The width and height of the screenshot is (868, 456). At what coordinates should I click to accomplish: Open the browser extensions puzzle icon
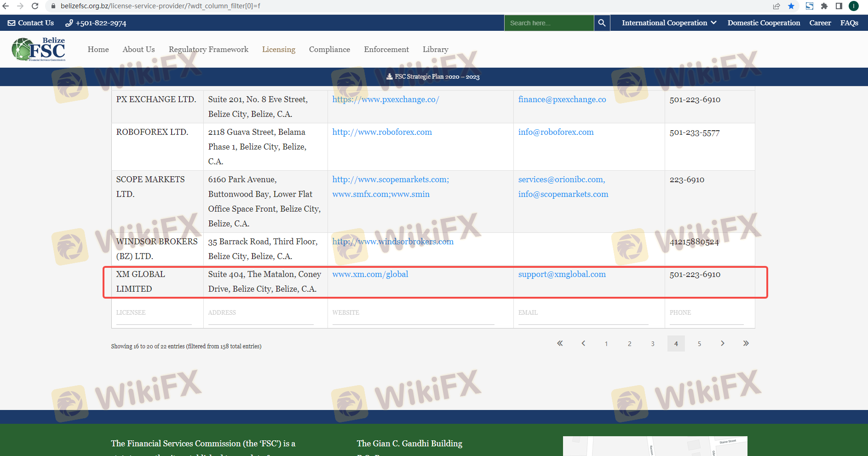824,6
